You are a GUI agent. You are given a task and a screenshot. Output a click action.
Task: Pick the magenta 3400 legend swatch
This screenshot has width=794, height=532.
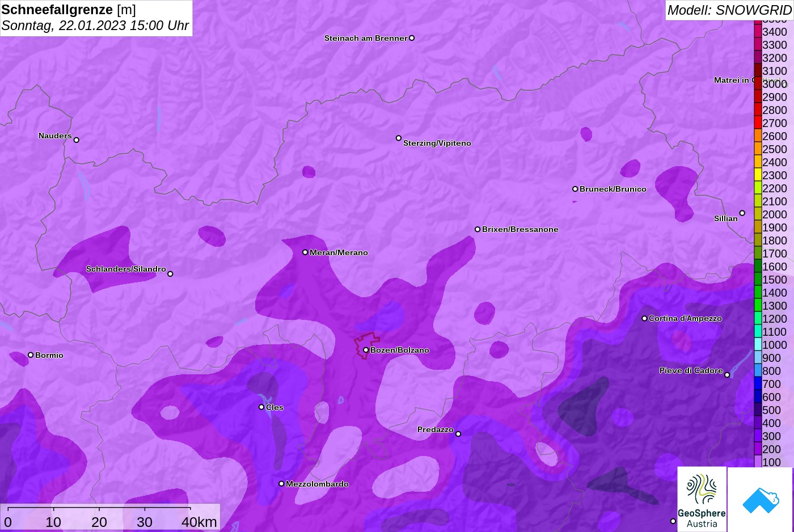[x=758, y=31]
